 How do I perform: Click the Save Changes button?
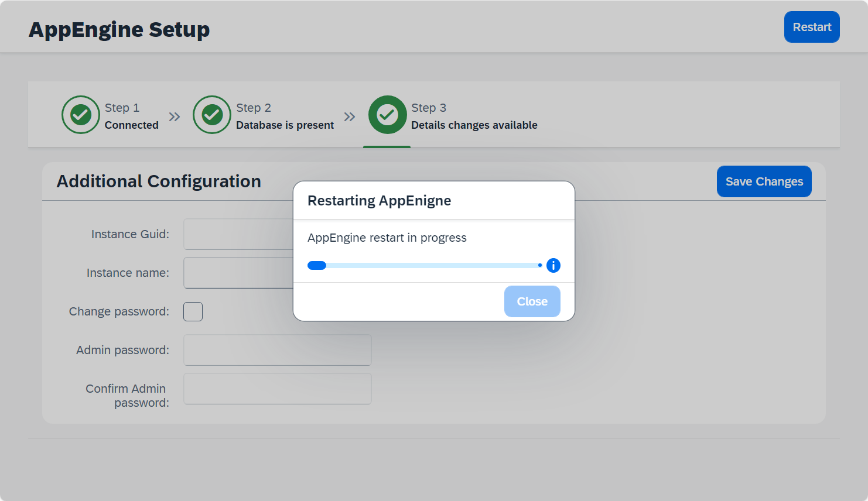[x=764, y=181]
